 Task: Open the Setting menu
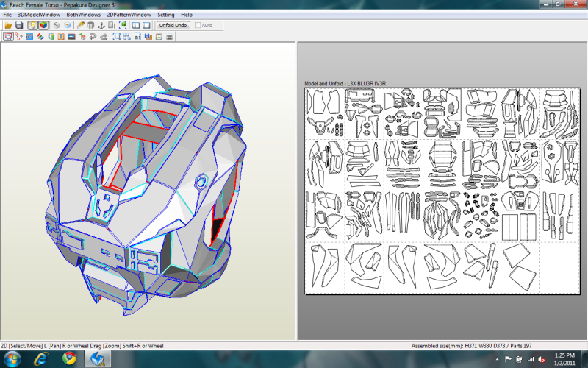[x=166, y=15]
